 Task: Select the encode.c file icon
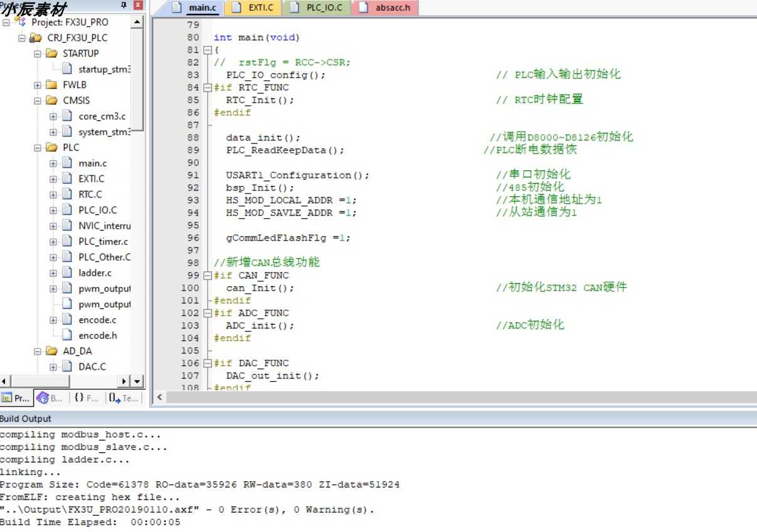pos(67,320)
